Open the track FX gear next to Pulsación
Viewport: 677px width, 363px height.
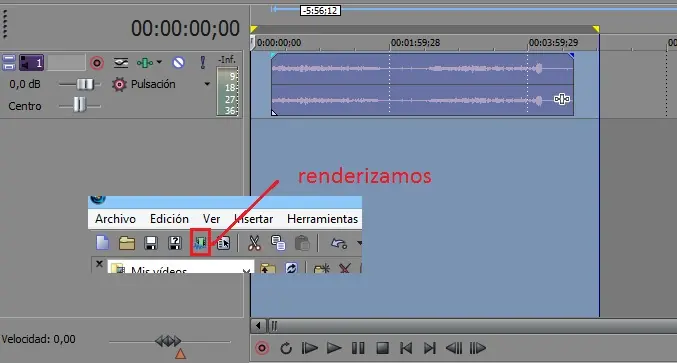pyautogui.click(x=119, y=84)
